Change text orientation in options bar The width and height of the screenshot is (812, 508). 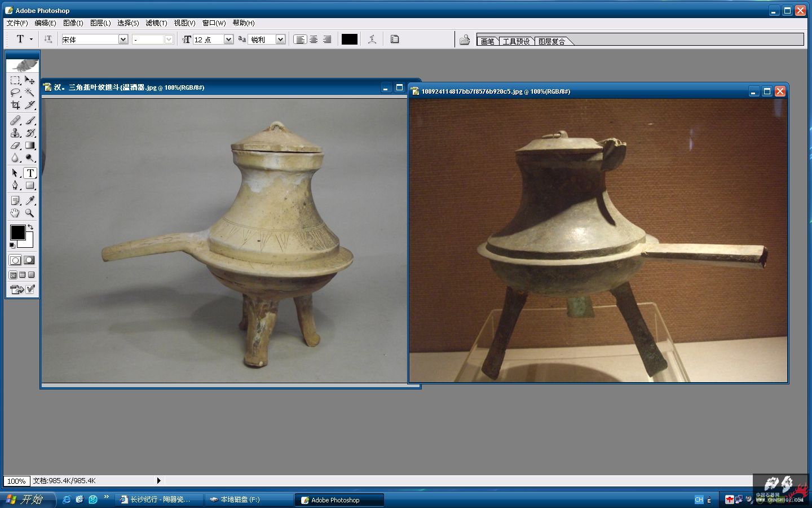[x=48, y=39]
